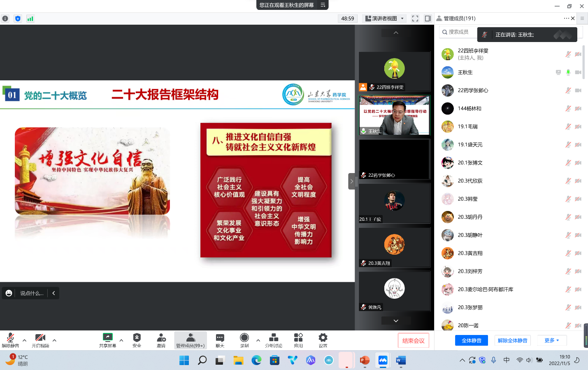
Task: Open the Speaker View (演讲者视图) dropdown
Action: 385,19
